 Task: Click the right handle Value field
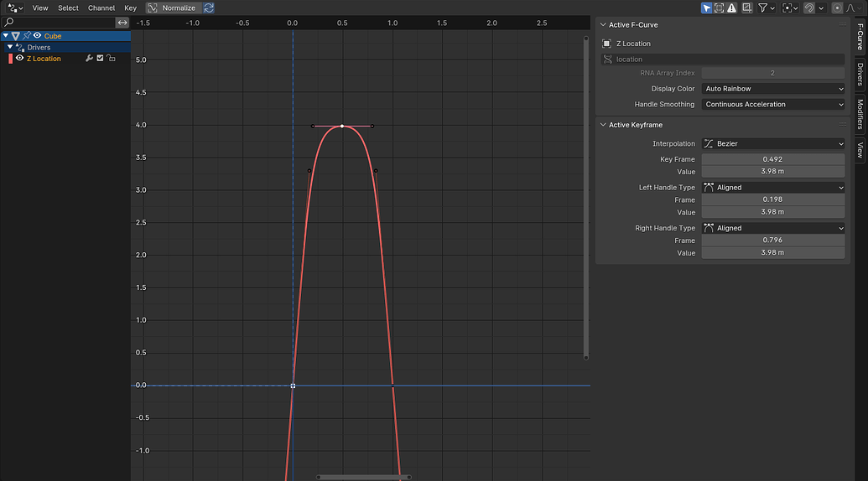[772, 253]
